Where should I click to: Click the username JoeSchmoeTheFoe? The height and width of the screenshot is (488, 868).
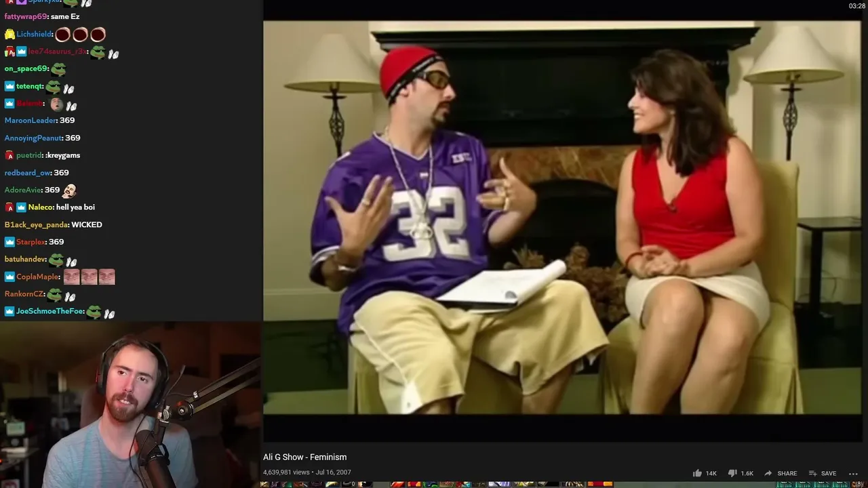click(x=50, y=312)
